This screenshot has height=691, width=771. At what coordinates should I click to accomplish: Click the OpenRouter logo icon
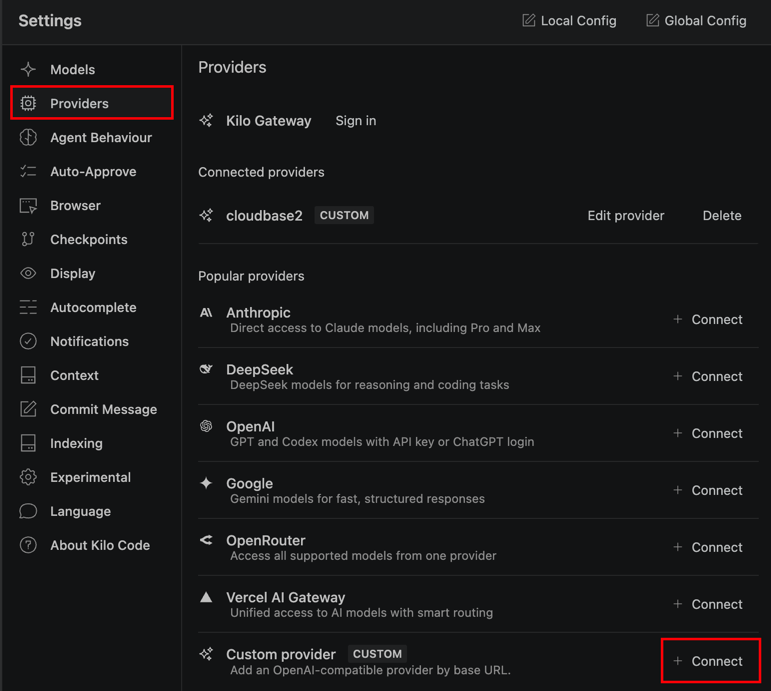tap(206, 540)
